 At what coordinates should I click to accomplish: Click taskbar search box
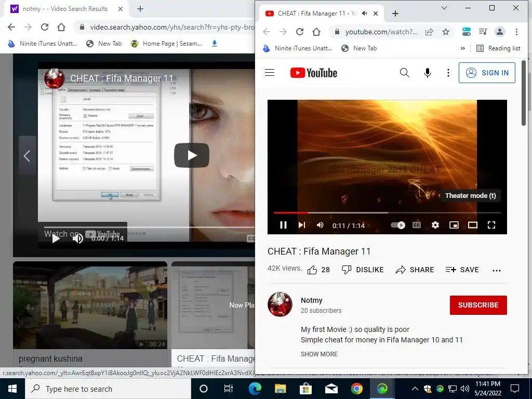click(x=108, y=389)
